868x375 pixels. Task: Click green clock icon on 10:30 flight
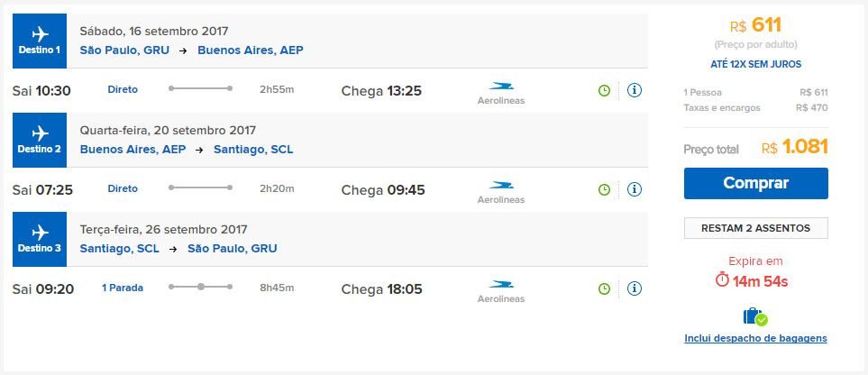click(605, 90)
